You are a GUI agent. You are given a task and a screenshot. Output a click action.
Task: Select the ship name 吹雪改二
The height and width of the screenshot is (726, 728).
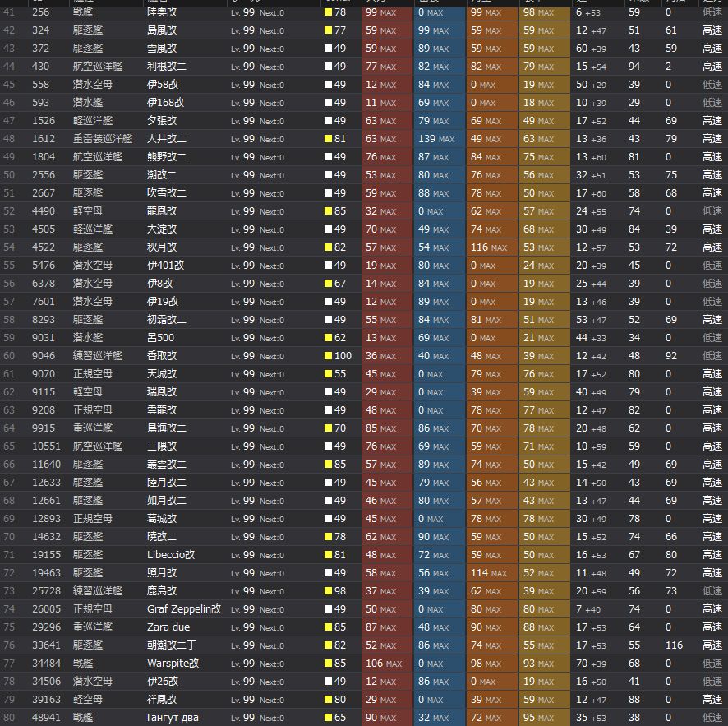click(166, 193)
